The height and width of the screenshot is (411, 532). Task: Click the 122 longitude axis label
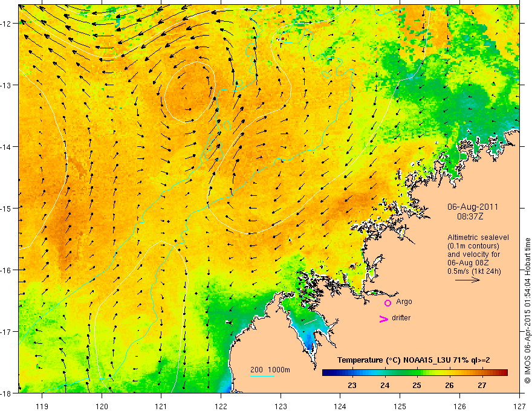[221, 407]
